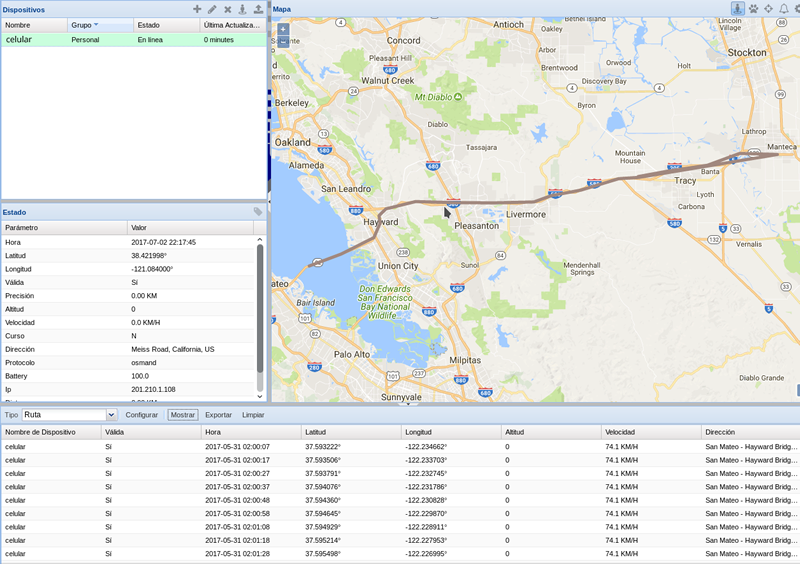Image resolution: width=800 pixels, height=564 pixels.
Task: Collapse the left panel splitter arrow
Action: point(269,202)
